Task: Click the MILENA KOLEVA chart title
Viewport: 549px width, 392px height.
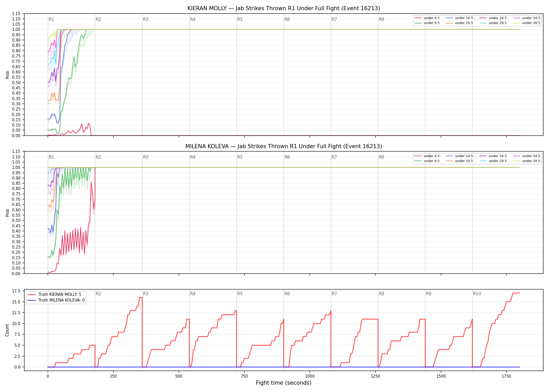Action: click(284, 146)
